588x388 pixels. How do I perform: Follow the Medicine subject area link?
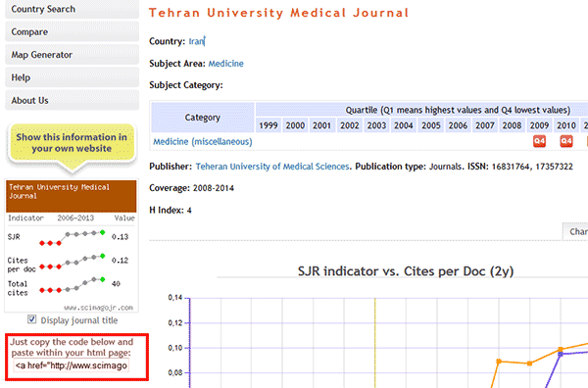[x=225, y=64]
